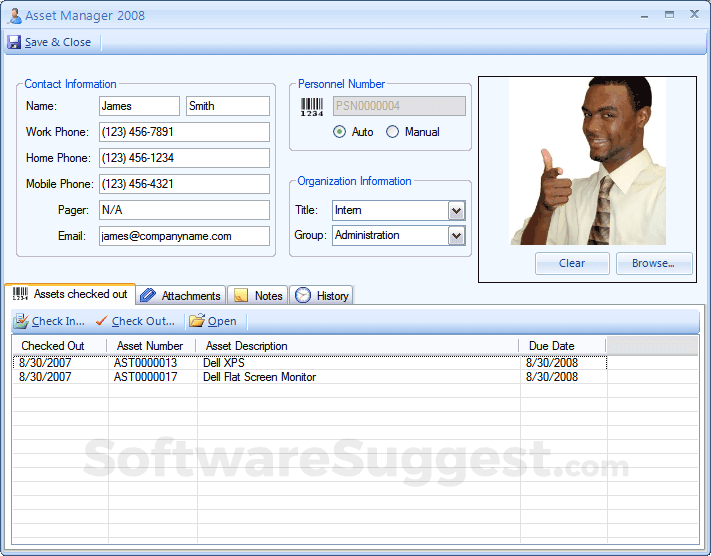Select the AST0000013 asset cell
Screen dimensions: 711x556
153,363
